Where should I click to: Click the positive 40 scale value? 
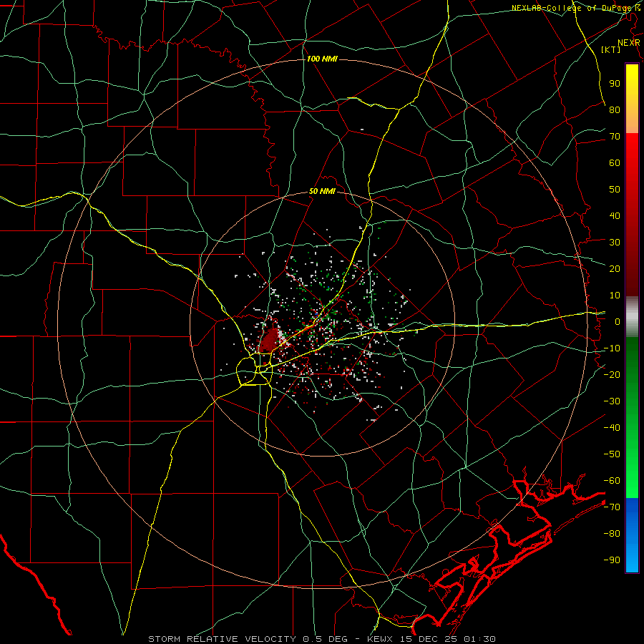point(615,215)
